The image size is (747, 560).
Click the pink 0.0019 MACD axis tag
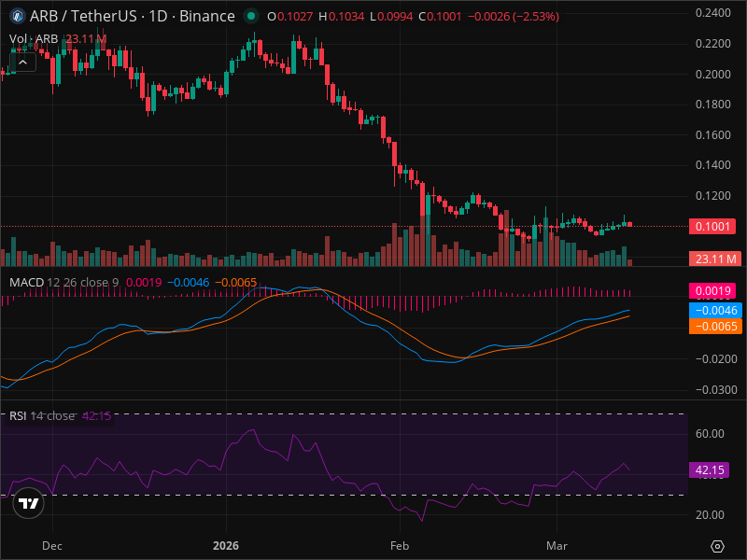point(712,291)
